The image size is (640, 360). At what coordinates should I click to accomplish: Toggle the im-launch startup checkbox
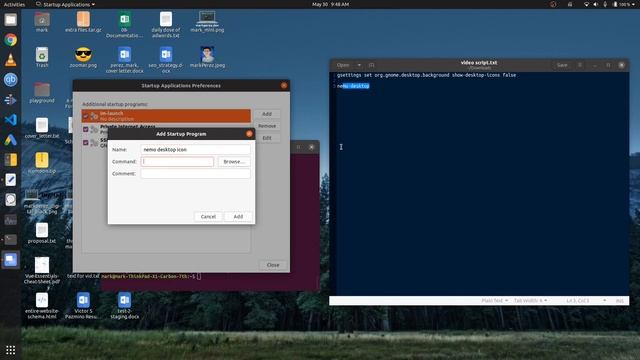coord(85,116)
